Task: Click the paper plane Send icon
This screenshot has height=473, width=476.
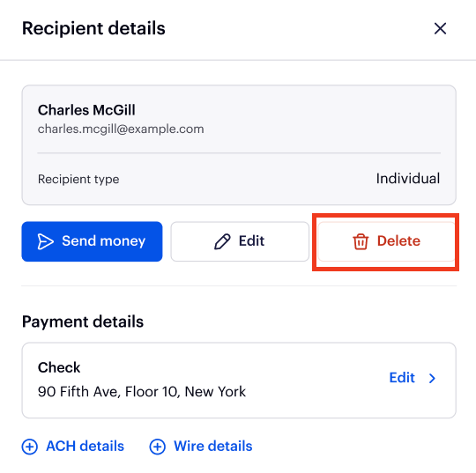Action: 45,241
